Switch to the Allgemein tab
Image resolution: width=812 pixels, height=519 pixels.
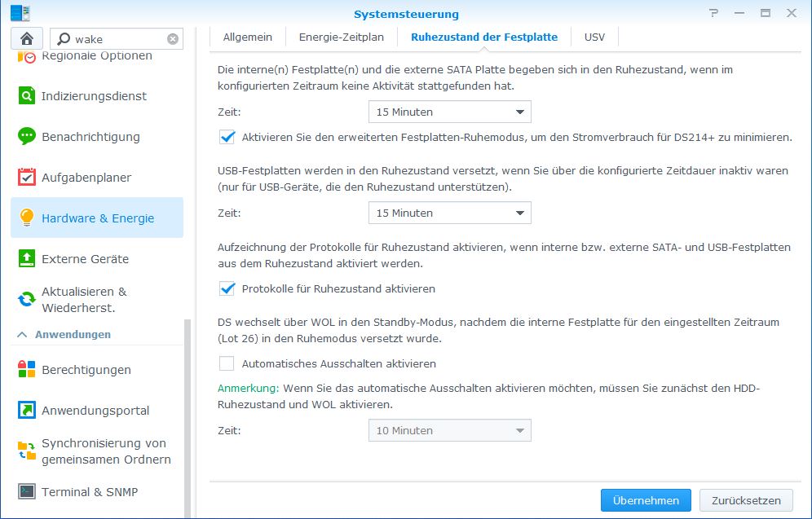(248, 37)
